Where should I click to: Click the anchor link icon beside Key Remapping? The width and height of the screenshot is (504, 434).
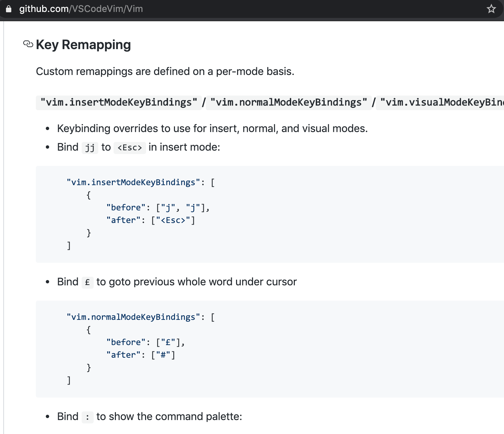(28, 44)
